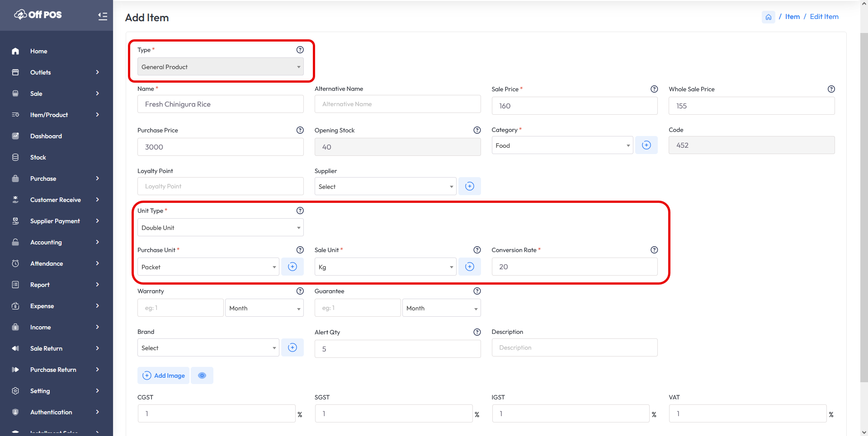Click the add supplier plus icon

coord(469,186)
